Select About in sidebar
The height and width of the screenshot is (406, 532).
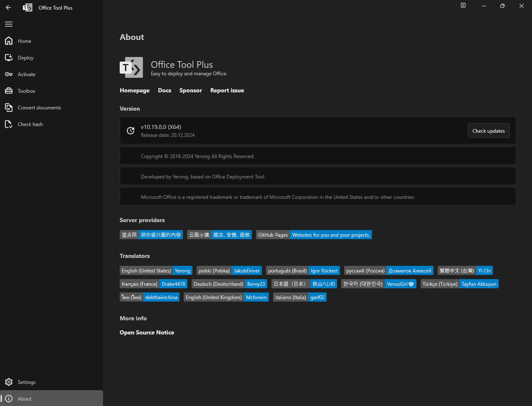tap(52, 399)
